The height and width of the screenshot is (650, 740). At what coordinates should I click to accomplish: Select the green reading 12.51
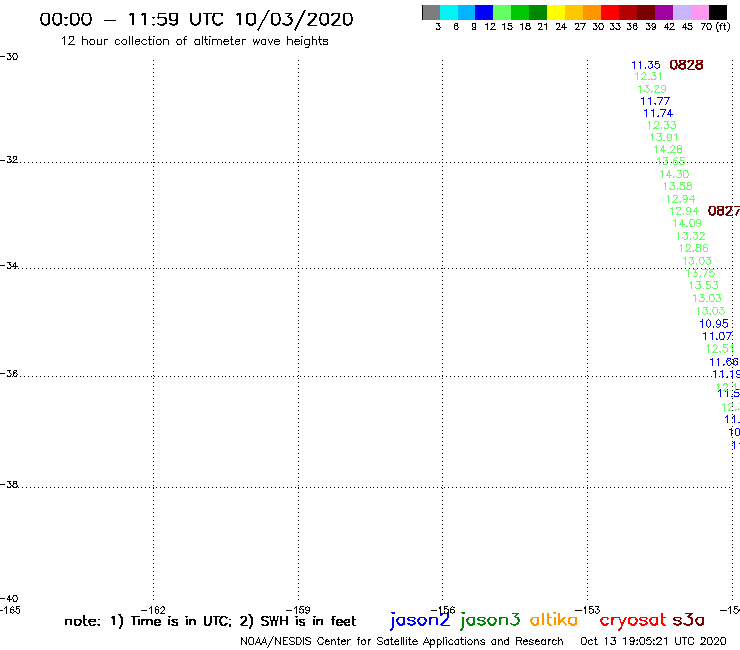pos(720,349)
